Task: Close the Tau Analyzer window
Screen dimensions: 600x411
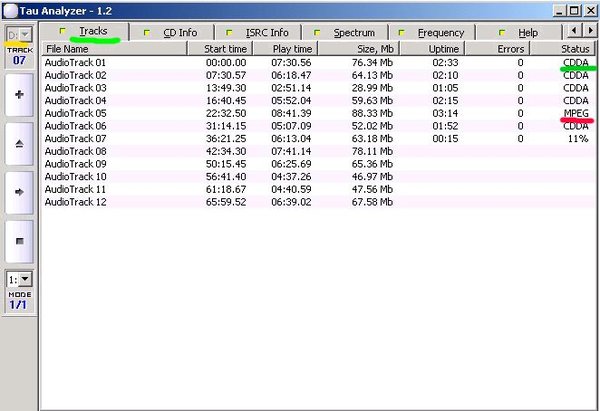Action: (x=590, y=11)
